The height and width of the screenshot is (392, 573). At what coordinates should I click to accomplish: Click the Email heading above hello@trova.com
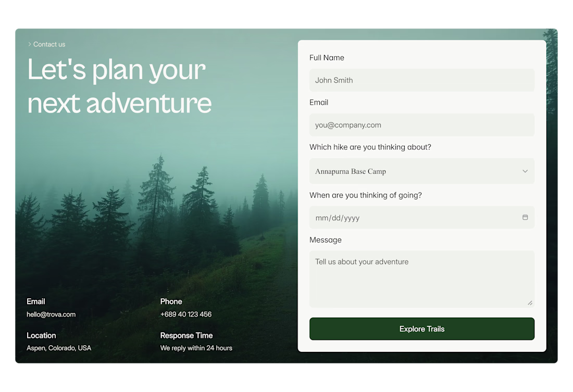(x=36, y=301)
